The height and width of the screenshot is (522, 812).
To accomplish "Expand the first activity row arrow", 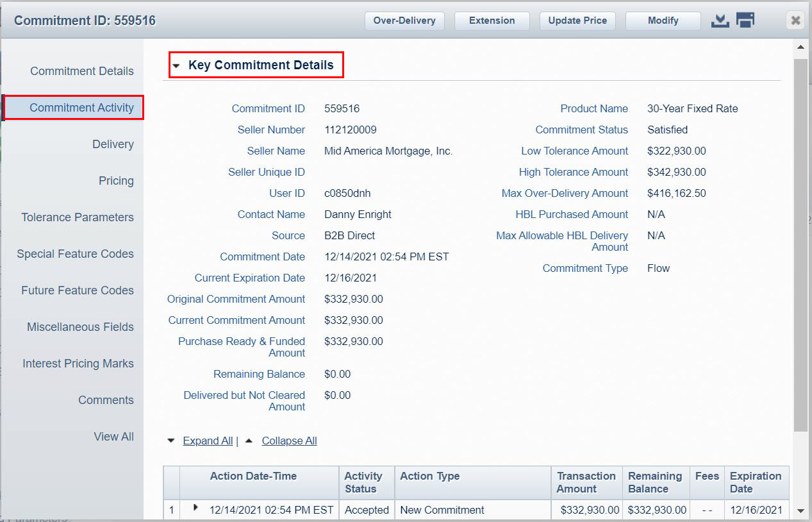I will pos(195,508).
